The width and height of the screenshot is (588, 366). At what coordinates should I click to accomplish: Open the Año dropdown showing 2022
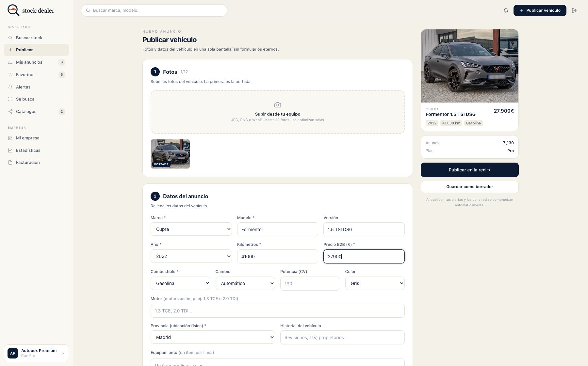(x=191, y=256)
